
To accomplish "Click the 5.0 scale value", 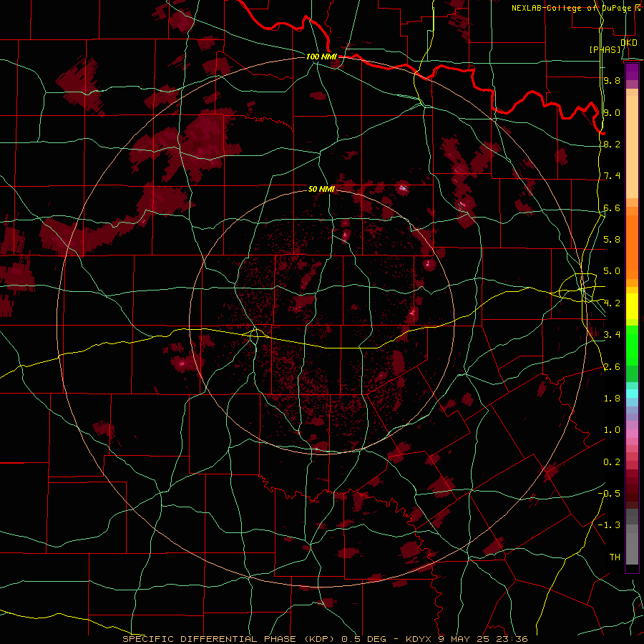I will click(x=612, y=271).
